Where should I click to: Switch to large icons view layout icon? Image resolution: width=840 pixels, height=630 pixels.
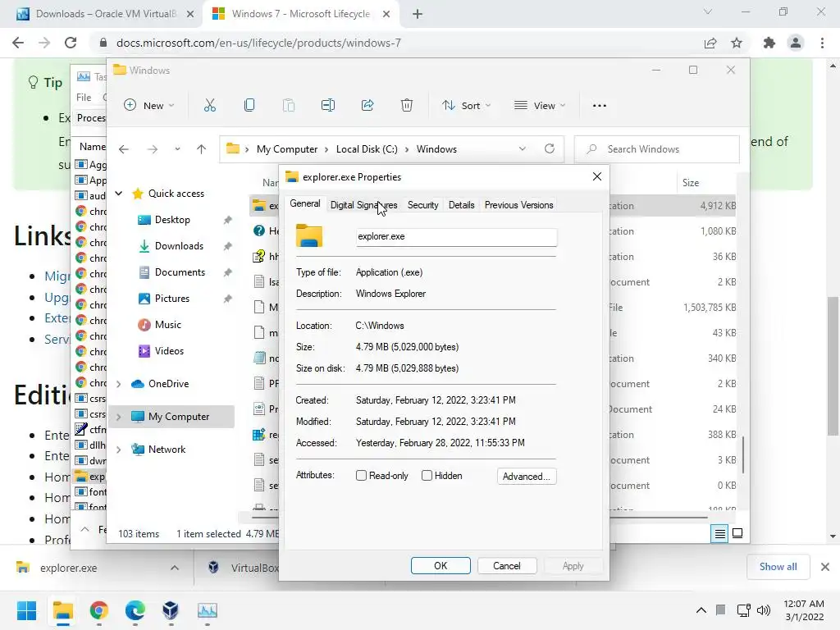coord(737,533)
